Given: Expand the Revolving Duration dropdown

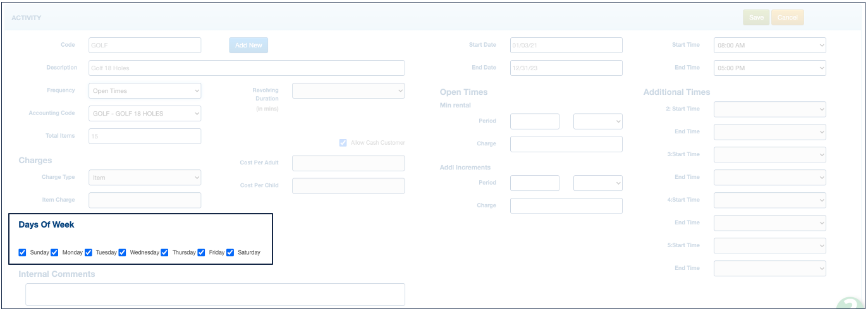Looking at the screenshot, I should click(x=348, y=91).
